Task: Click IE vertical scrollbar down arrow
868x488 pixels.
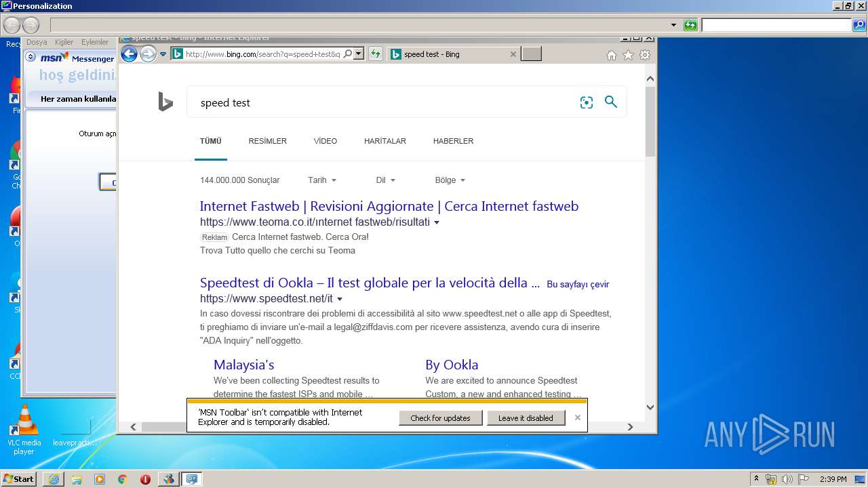Action: click(x=650, y=407)
